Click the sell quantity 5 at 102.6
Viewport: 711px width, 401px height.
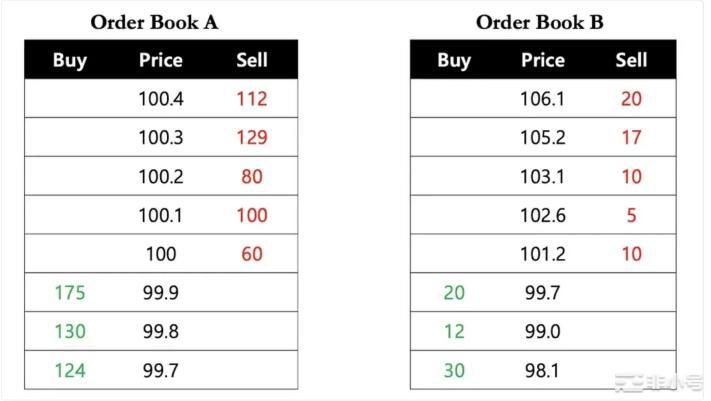pyautogui.click(x=631, y=216)
